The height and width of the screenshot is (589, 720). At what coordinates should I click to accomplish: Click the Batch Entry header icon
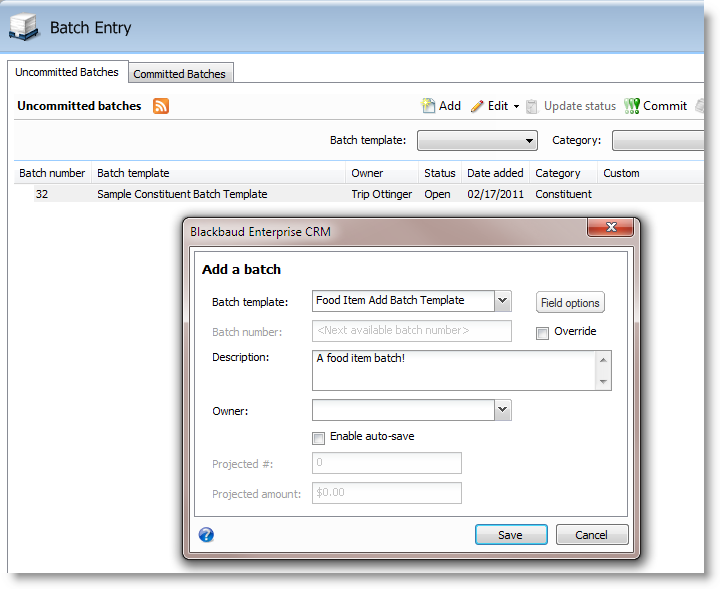point(23,28)
